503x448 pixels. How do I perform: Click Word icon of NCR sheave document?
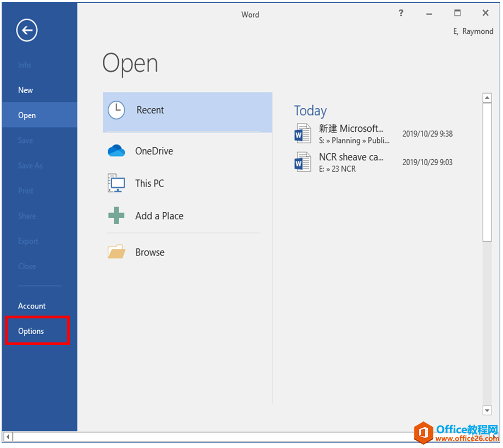[x=303, y=162]
